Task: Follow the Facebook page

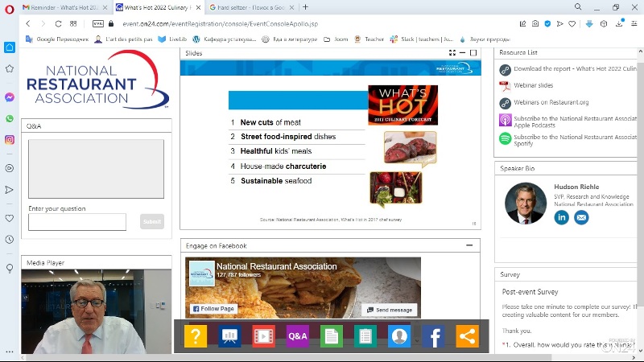Action: click(x=213, y=309)
